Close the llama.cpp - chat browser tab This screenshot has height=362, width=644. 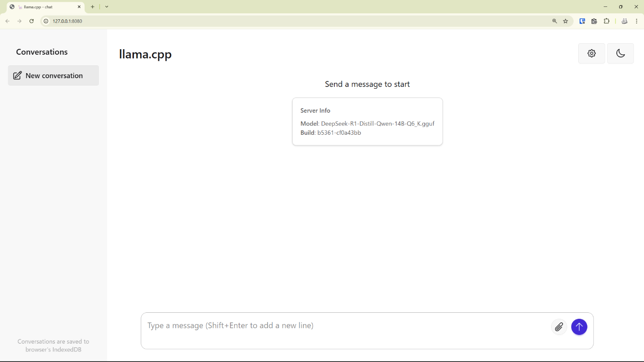tap(79, 7)
